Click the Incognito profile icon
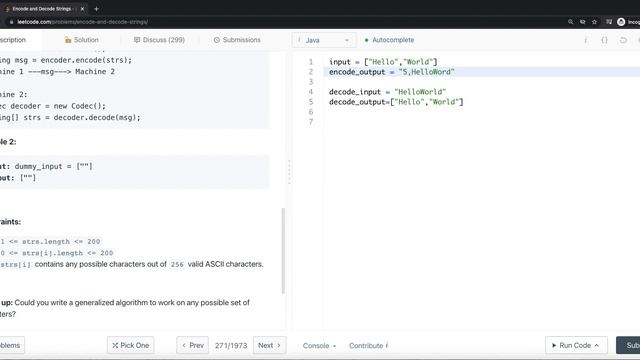 click(621, 22)
